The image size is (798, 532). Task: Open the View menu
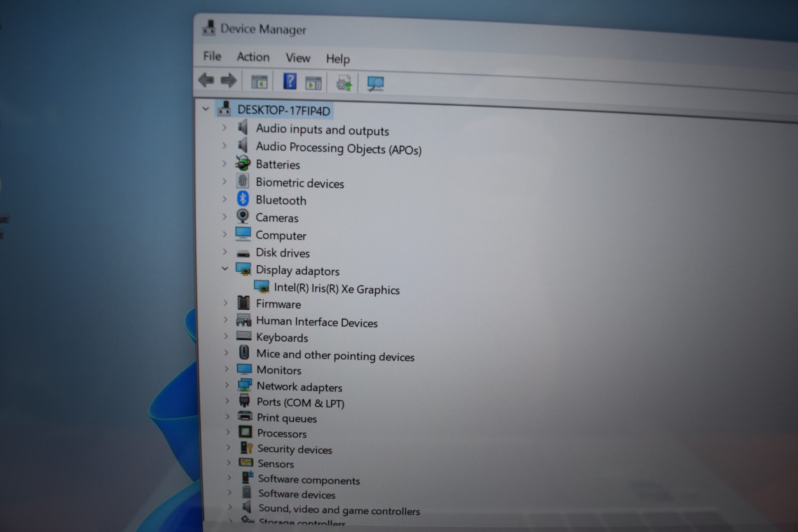pyautogui.click(x=298, y=58)
